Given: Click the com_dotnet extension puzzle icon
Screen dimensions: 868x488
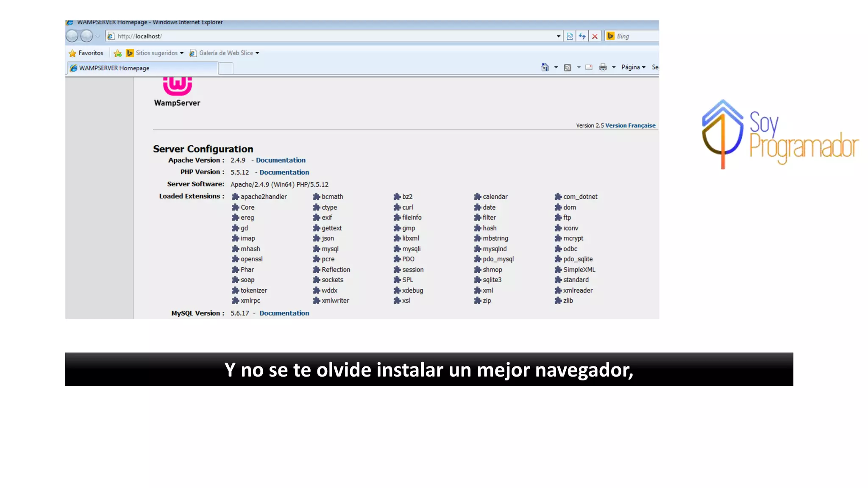Looking at the screenshot, I should 558,197.
